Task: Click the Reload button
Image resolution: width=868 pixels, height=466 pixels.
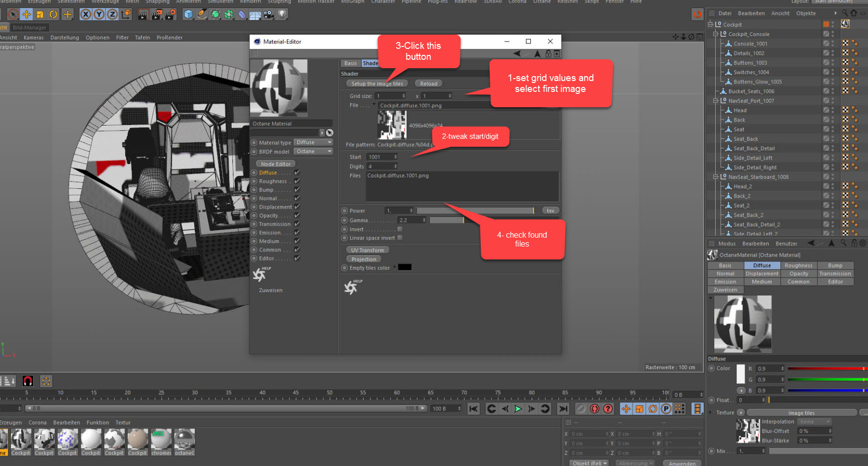Action: point(429,84)
